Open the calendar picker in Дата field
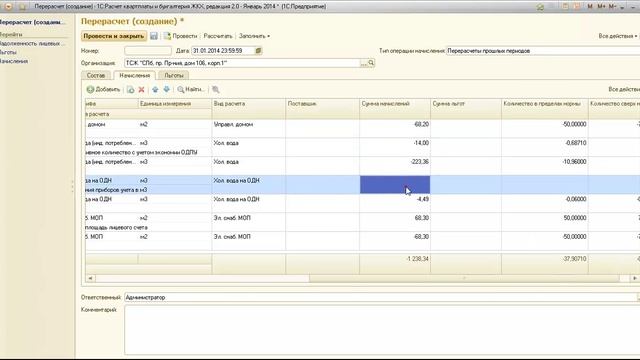640x360 pixels. (258, 51)
